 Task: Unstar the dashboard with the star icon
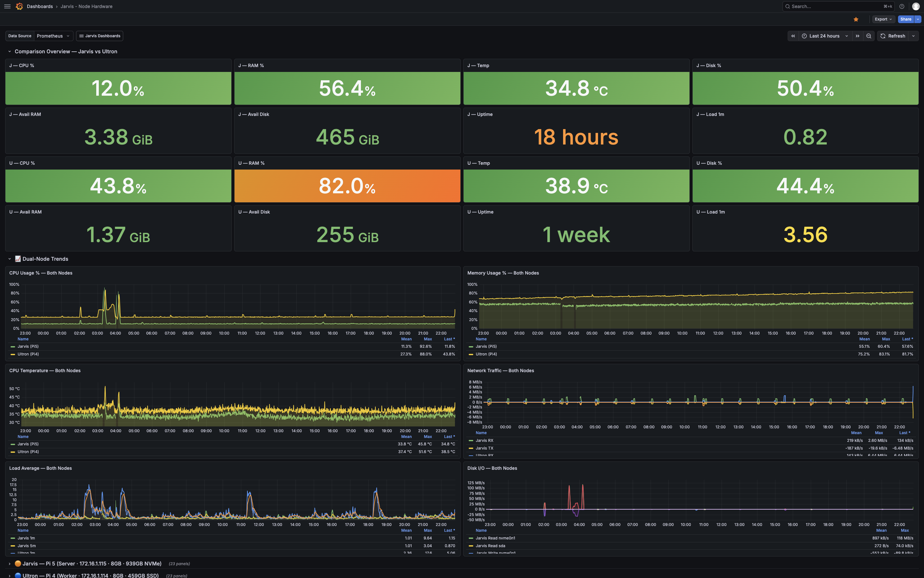click(856, 19)
